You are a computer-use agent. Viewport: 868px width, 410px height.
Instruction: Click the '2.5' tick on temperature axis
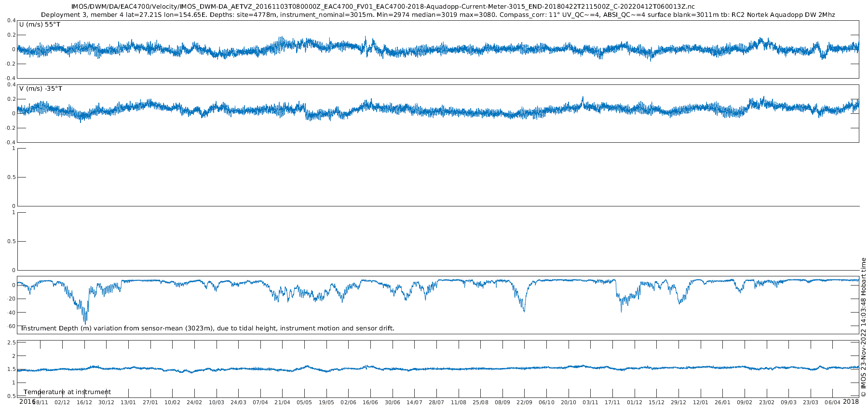(x=12, y=343)
